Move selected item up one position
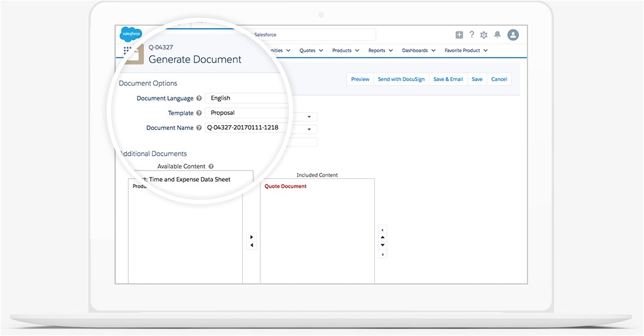The image size is (644, 336). 383,237
